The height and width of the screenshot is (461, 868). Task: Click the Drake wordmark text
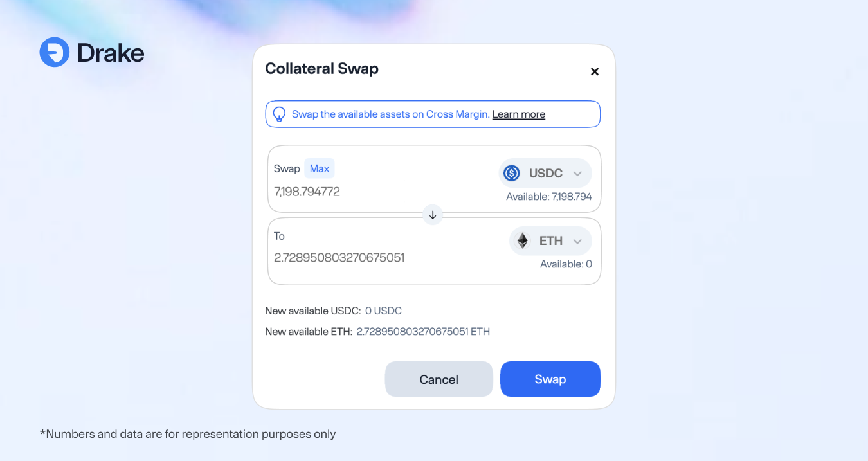click(x=111, y=53)
